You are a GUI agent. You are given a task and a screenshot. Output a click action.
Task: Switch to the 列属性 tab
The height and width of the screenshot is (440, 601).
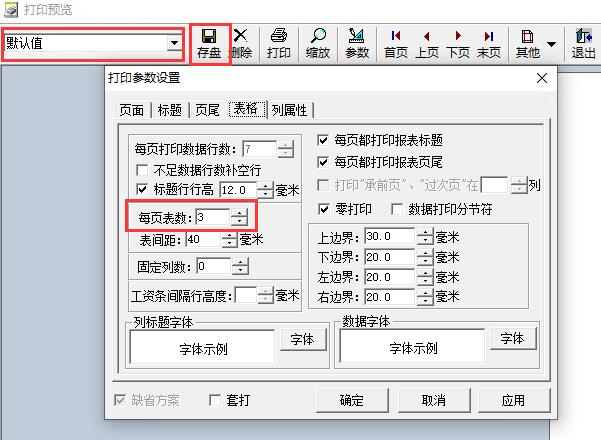pyautogui.click(x=289, y=109)
